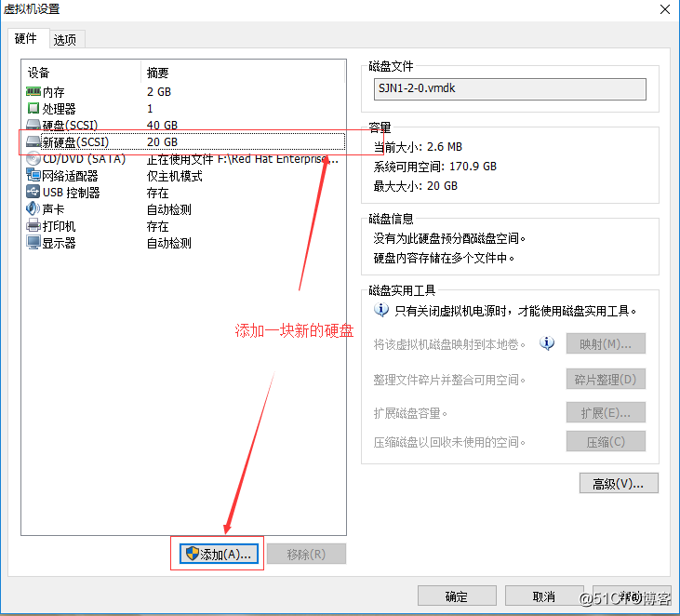The image size is (680, 616).
Task: Switch to the 选项 tab
Action: pyautogui.click(x=65, y=39)
